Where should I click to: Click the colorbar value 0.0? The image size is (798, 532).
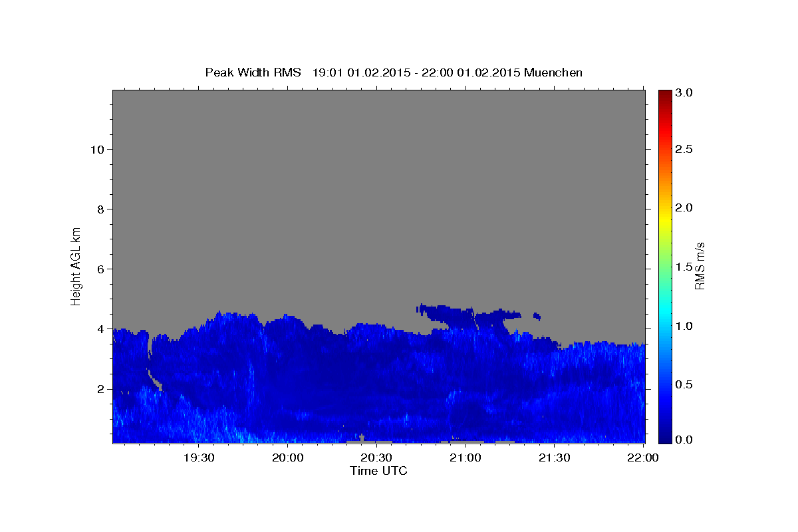point(685,440)
